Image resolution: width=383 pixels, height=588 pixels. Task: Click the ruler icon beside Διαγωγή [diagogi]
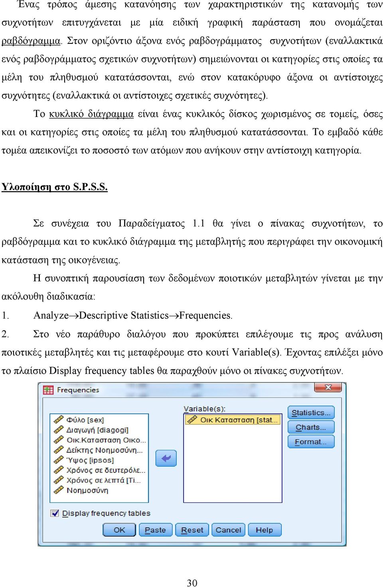click(x=59, y=430)
